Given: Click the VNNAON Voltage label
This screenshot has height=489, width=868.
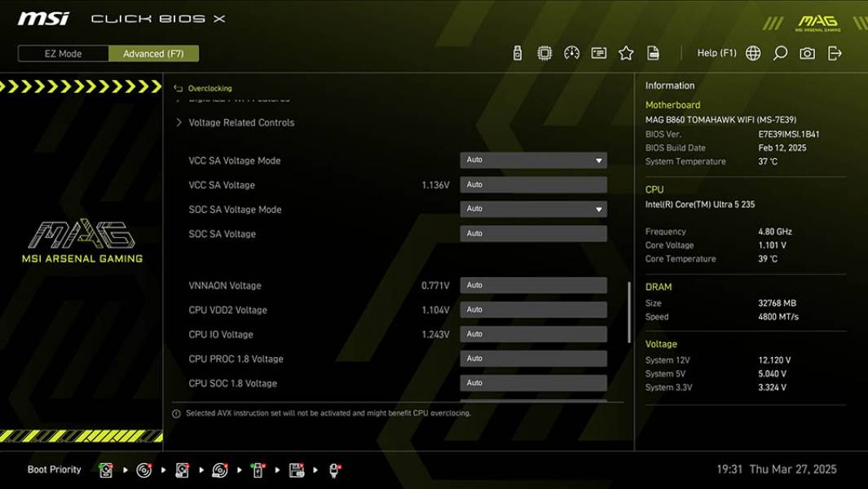Looking at the screenshot, I should [x=224, y=286].
